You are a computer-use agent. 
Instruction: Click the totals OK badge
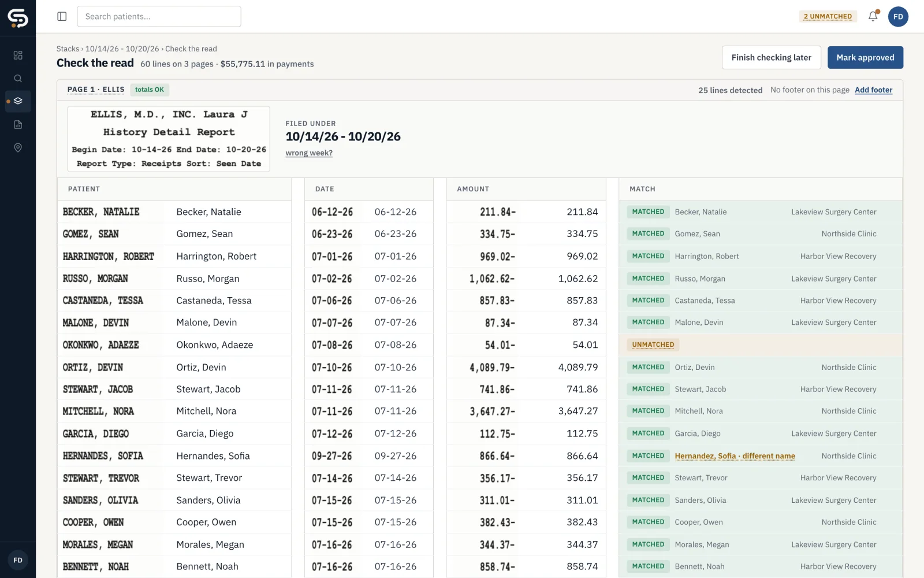point(150,90)
